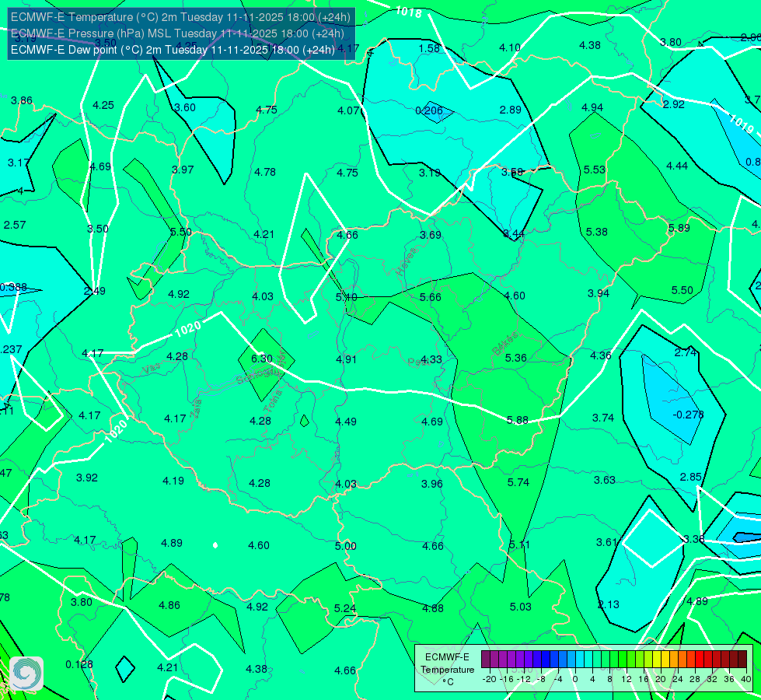Pick the legend swatch above label 28
Screen dimensions: 761x700
(691, 660)
